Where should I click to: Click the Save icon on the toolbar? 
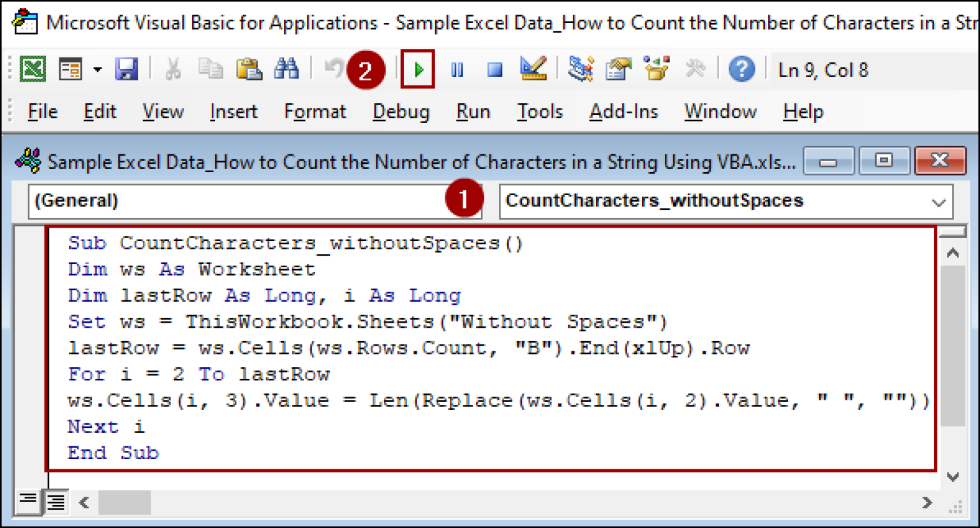click(x=126, y=69)
